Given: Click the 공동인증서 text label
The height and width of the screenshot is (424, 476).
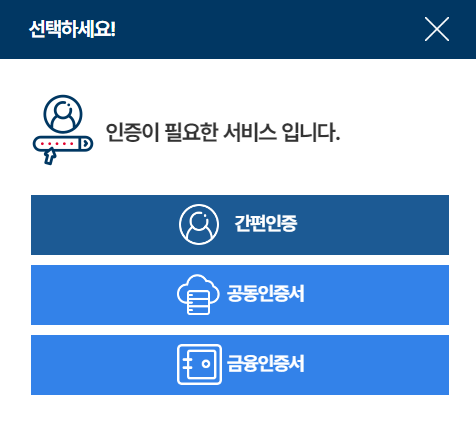Looking at the screenshot, I should (x=265, y=293).
